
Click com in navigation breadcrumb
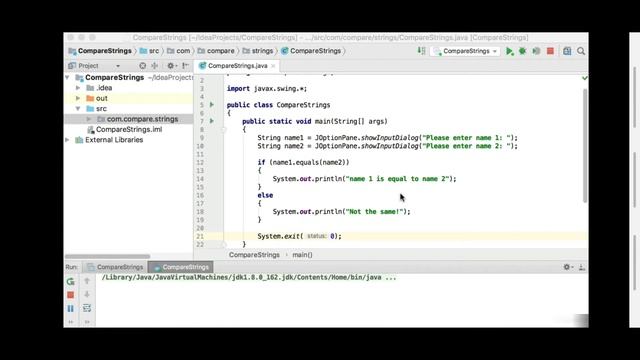pos(179,51)
